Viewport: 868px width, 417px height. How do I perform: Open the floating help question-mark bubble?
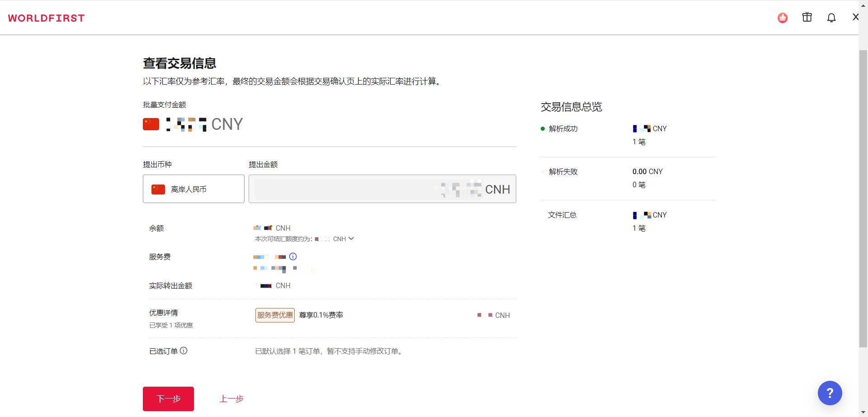coord(830,393)
